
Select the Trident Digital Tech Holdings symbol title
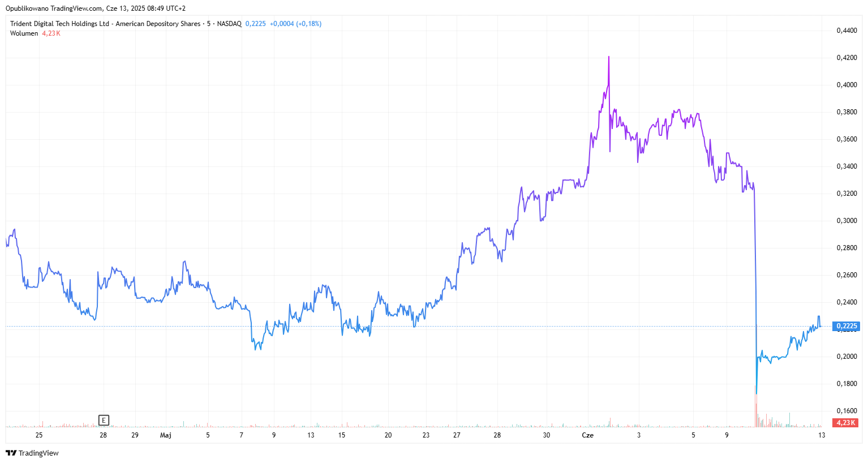105,24
